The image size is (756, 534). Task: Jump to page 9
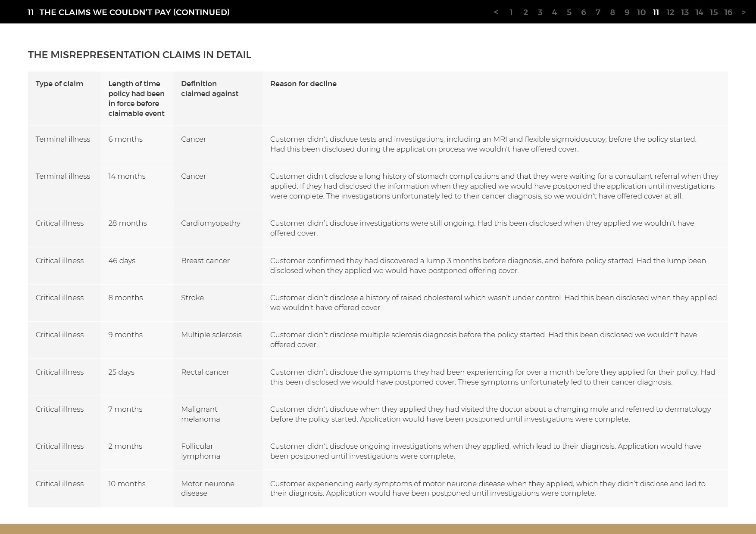tap(627, 12)
